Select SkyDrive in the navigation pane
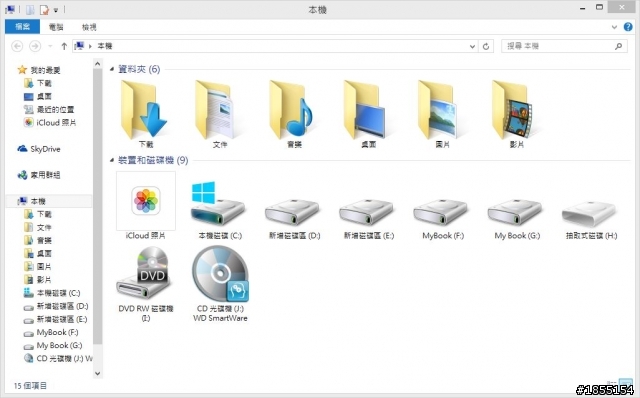The height and width of the screenshot is (398, 640). pos(45,149)
